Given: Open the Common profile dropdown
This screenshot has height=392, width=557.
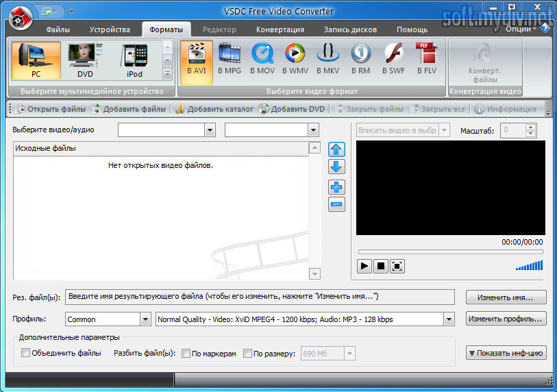Looking at the screenshot, I should pyautogui.click(x=145, y=319).
